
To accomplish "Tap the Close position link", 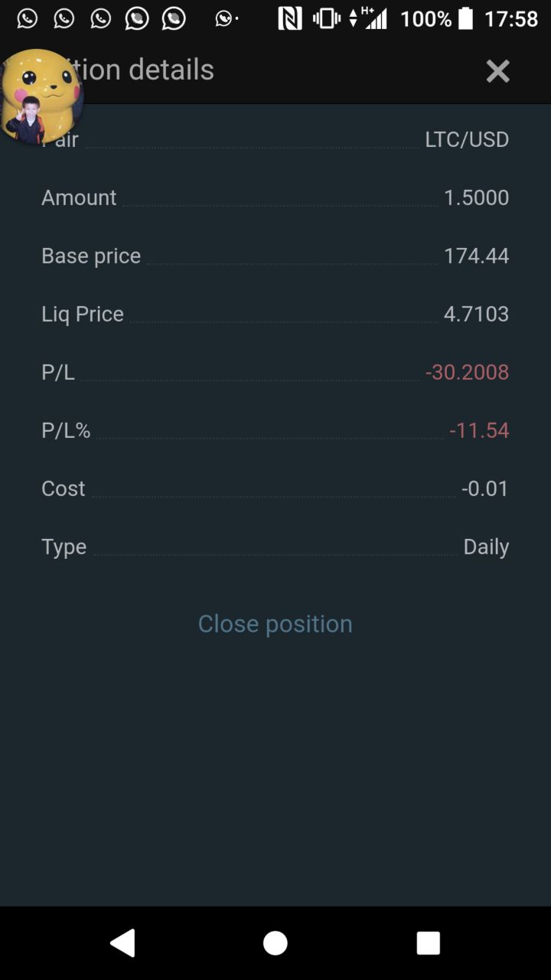I will [275, 623].
